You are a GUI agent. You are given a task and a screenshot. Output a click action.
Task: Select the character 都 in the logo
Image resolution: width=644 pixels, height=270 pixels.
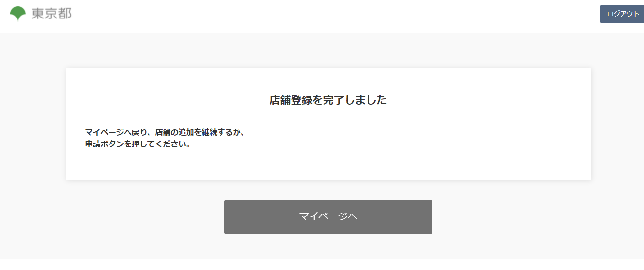coord(65,14)
